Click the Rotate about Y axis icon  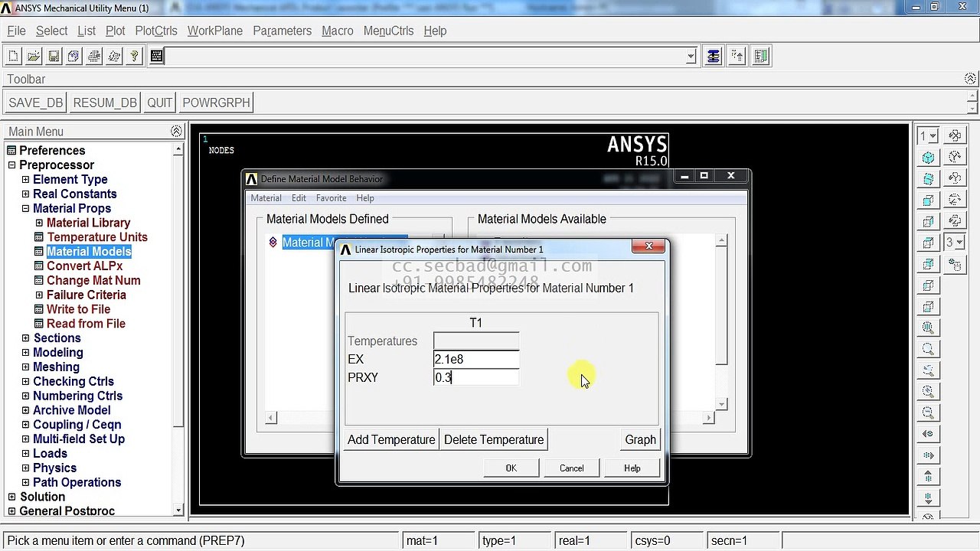pyautogui.click(x=955, y=178)
